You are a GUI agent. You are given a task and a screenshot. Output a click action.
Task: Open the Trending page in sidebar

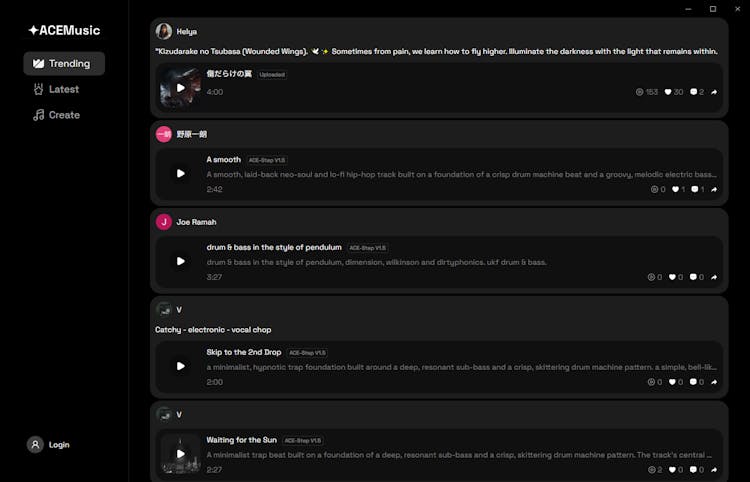(64, 63)
